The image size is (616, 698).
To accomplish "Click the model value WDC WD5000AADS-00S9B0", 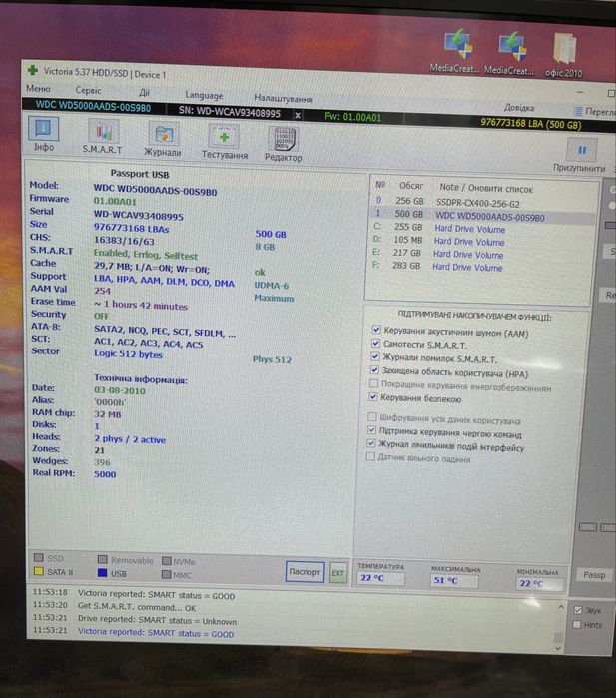I will (x=155, y=191).
